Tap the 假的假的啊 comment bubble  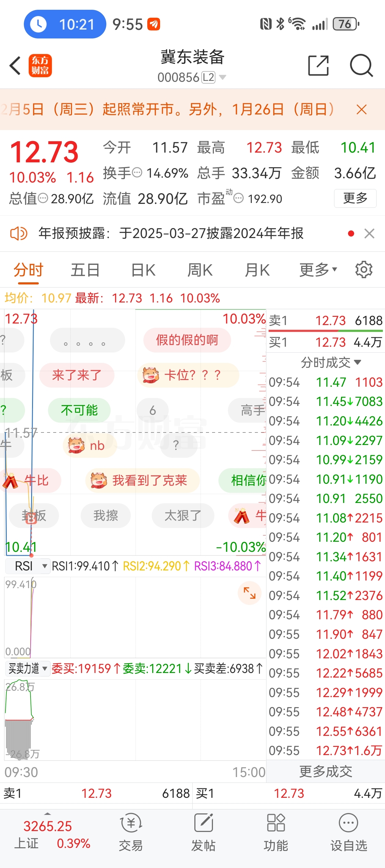click(187, 340)
